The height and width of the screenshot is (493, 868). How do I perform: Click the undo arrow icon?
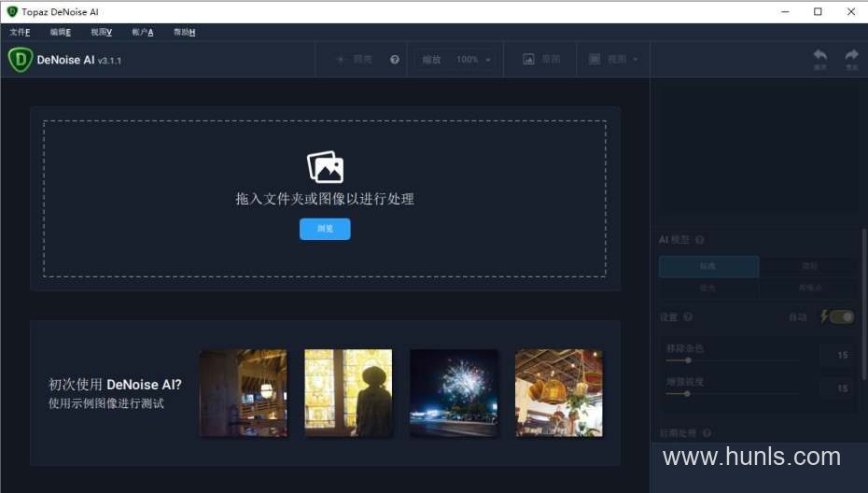(819, 55)
